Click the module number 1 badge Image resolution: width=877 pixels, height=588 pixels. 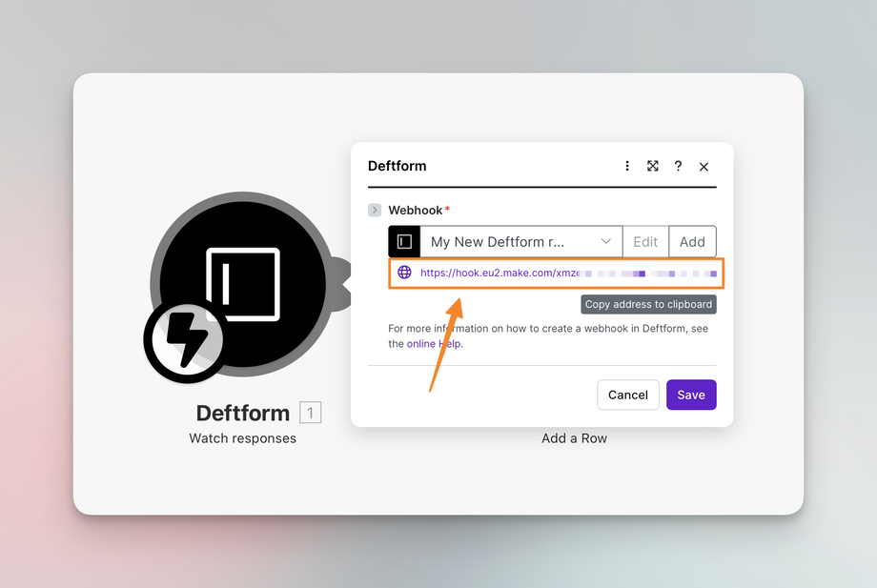point(311,413)
